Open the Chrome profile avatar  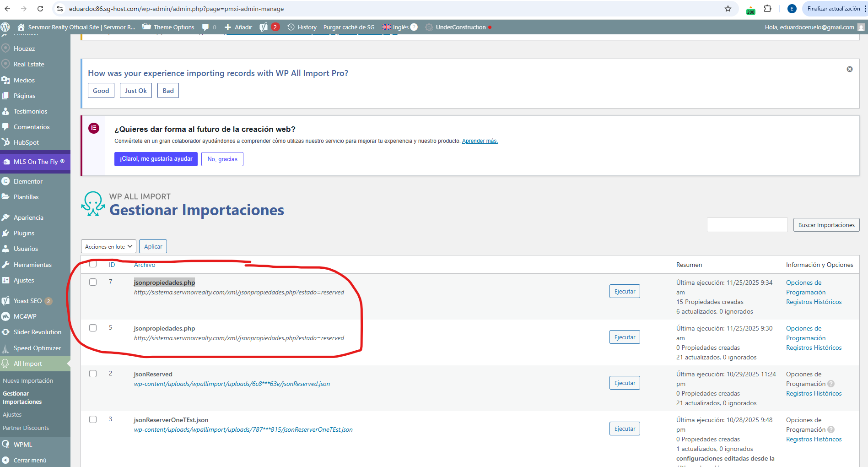[x=792, y=9]
